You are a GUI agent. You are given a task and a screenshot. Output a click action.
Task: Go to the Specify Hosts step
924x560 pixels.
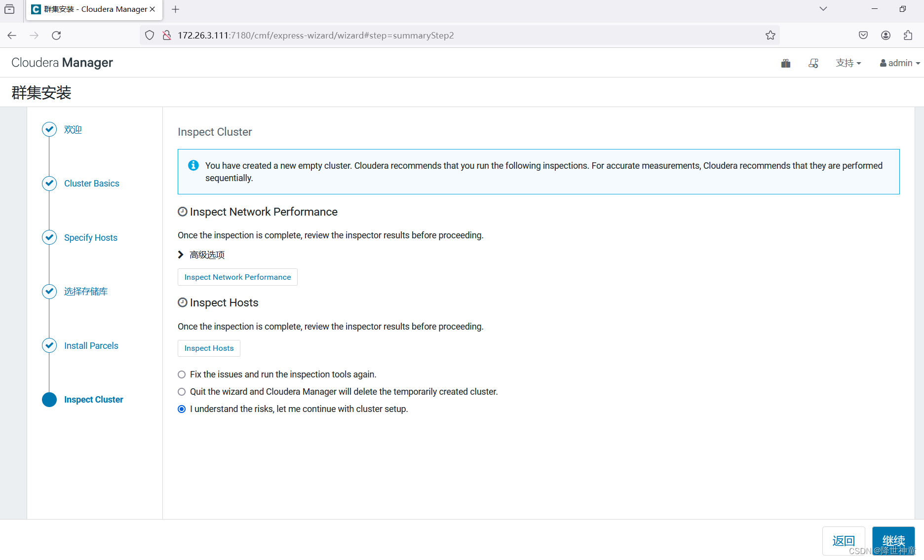tap(91, 237)
